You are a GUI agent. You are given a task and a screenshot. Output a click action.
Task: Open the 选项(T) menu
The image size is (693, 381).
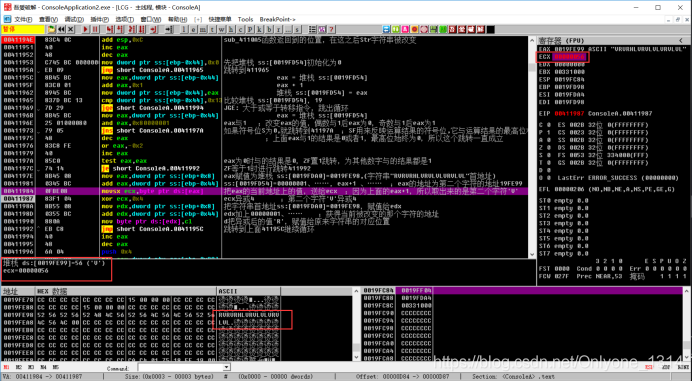125,19
